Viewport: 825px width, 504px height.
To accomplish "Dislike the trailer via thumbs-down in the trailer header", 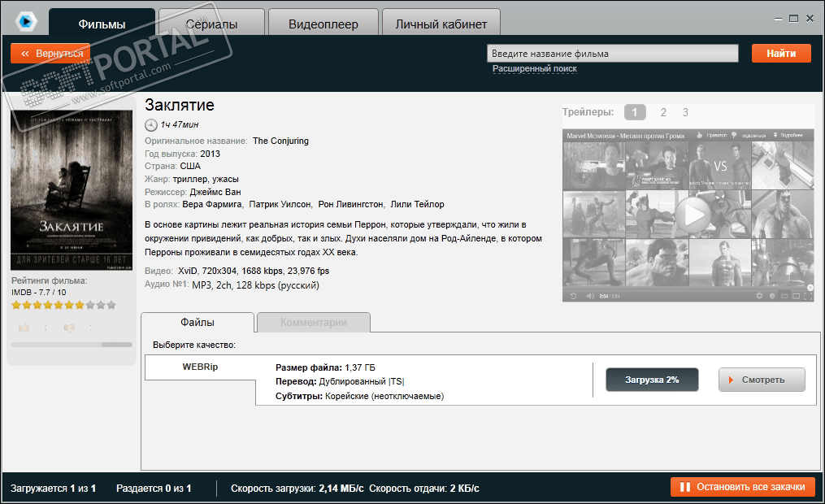I will coord(734,135).
